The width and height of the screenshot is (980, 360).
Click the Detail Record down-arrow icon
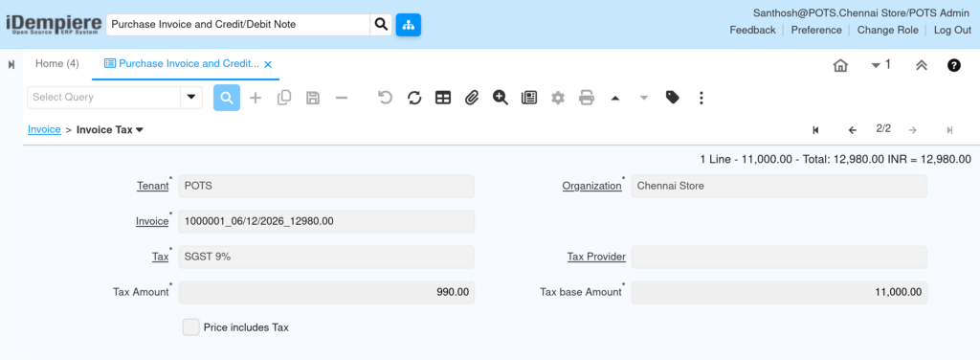pyautogui.click(x=644, y=98)
